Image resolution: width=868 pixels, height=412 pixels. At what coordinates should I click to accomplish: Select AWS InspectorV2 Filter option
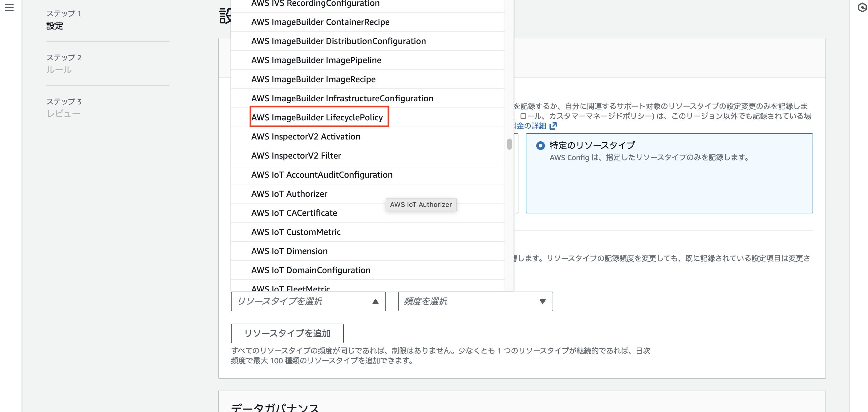click(296, 155)
